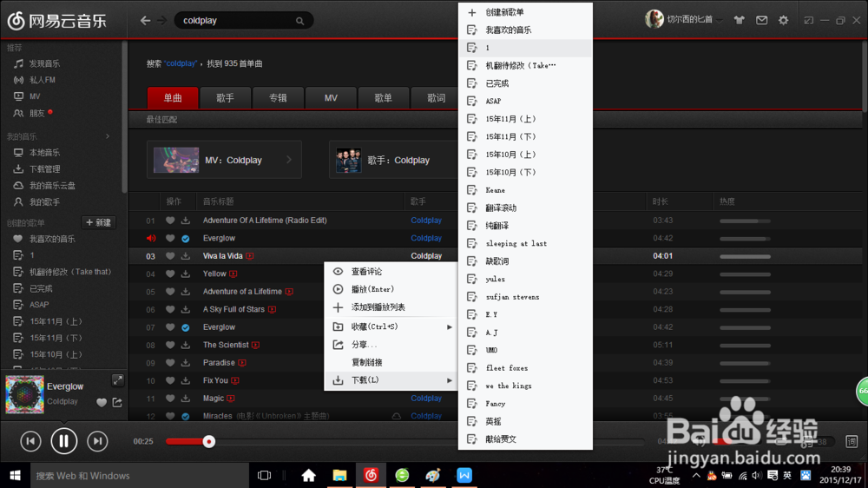Image resolution: width=868 pixels, height=488 pixels.
Task: Like Adventure Of A Lifetime (Radio Edit)
Action: point(170,221)
